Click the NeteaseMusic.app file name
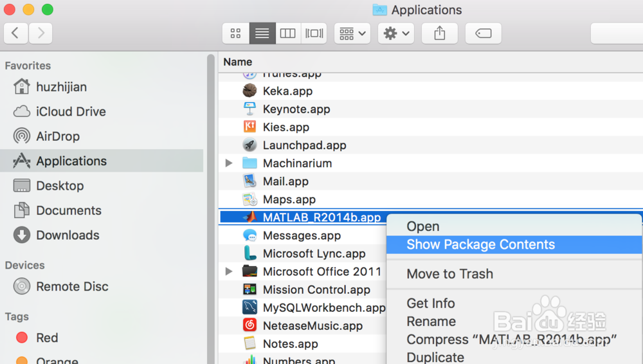This screenshot has width=643, height=364. tap(312, 326)
